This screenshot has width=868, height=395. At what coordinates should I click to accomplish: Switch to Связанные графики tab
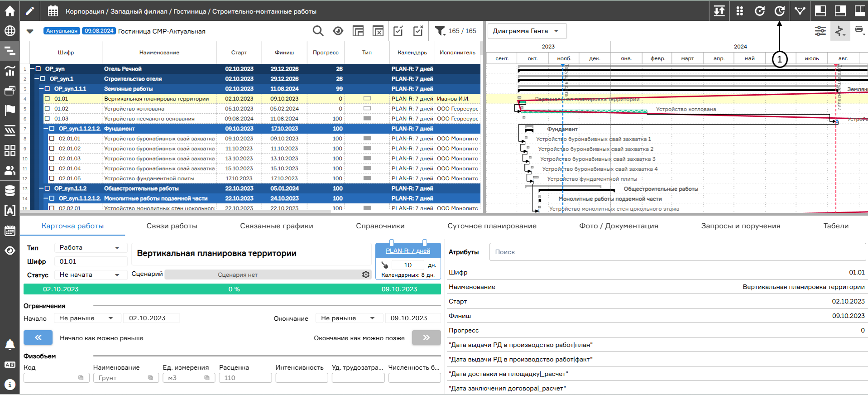tap(277, 226)
